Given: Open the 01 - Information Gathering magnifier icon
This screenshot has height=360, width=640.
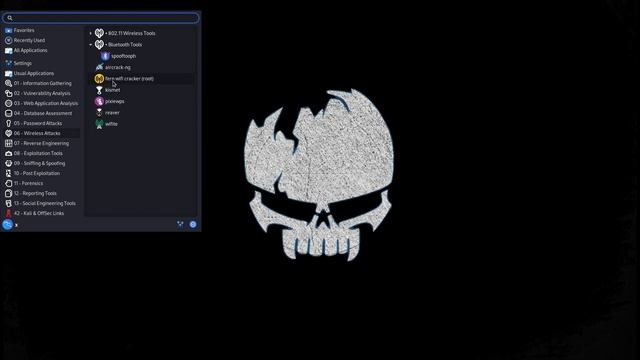Looking at the screenshot, I should [x=8, y=83].
